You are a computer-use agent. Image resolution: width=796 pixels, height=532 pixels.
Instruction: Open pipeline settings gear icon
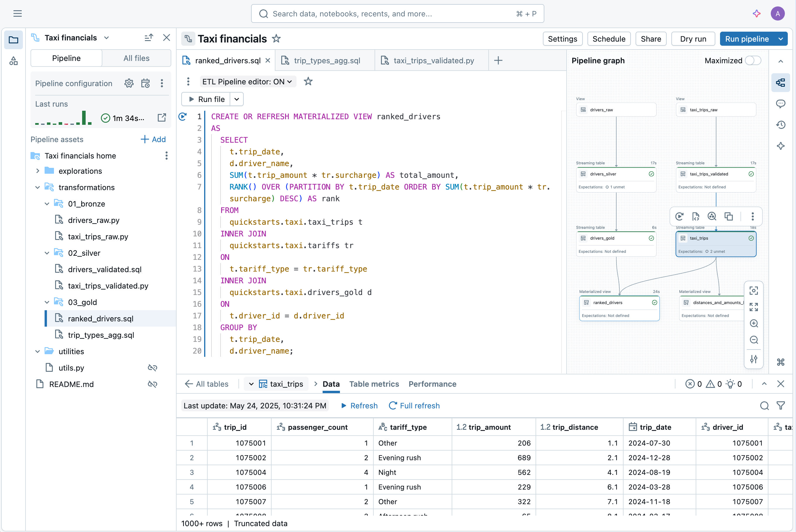tap(129, 83)
